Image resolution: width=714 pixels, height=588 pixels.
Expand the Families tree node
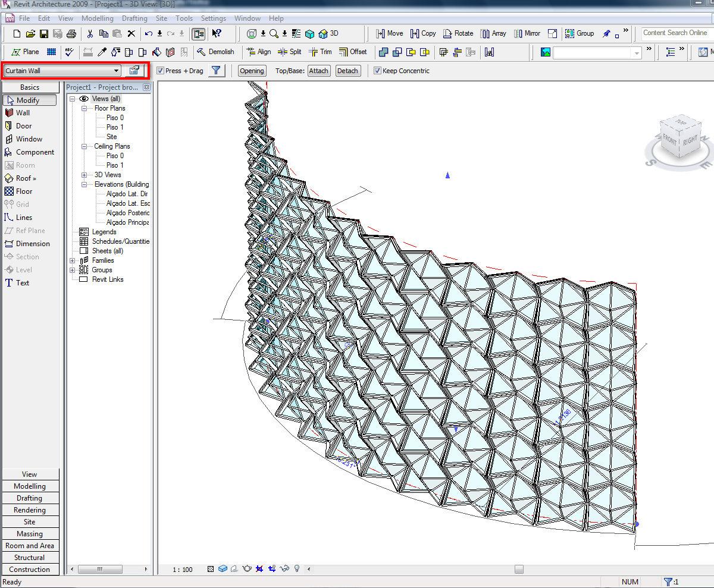pos(73,260)
